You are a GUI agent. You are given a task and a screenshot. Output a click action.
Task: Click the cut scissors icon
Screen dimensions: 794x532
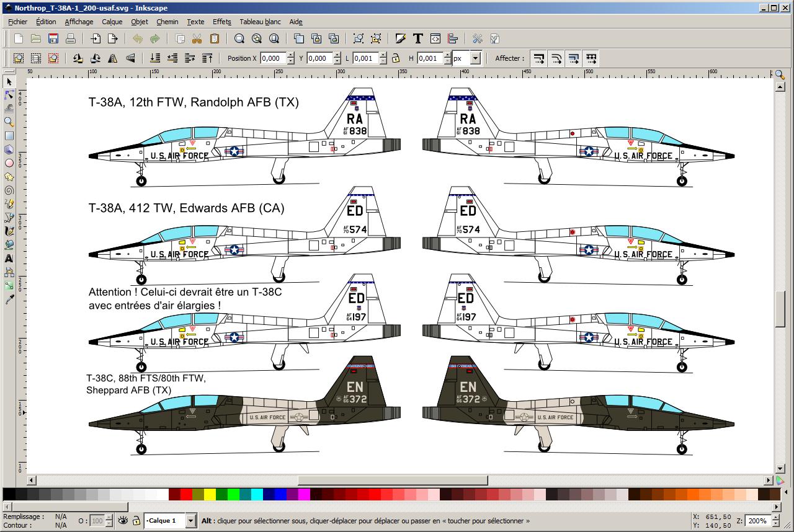point(197,38)
